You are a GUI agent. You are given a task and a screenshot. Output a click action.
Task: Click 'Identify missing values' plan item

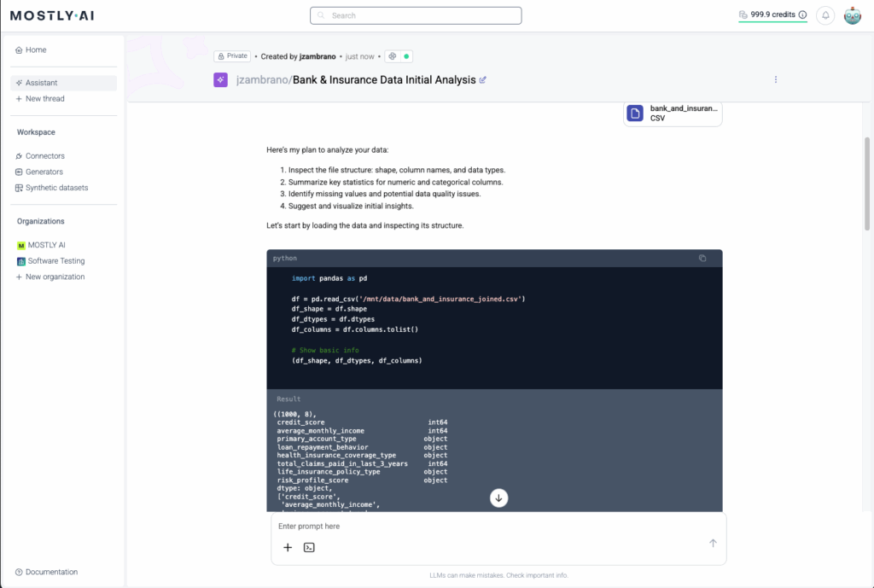pyautogui.click(x=384, y=194)
